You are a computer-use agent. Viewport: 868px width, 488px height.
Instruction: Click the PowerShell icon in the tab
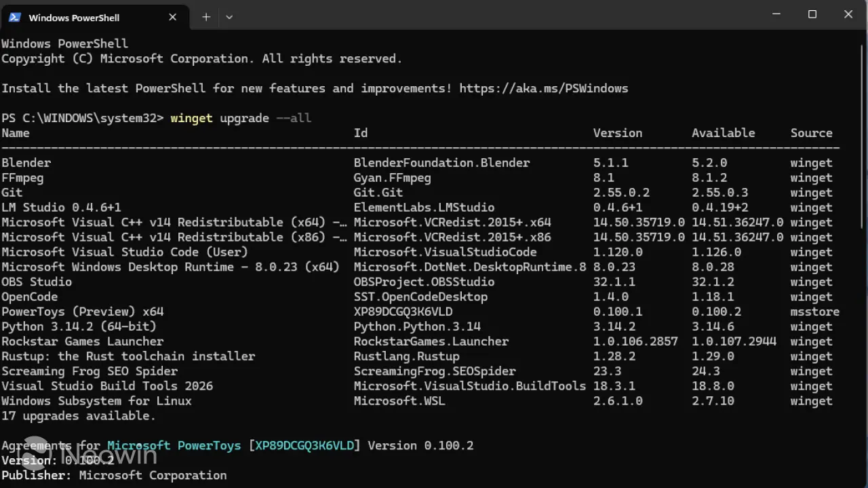pos(14,17)
